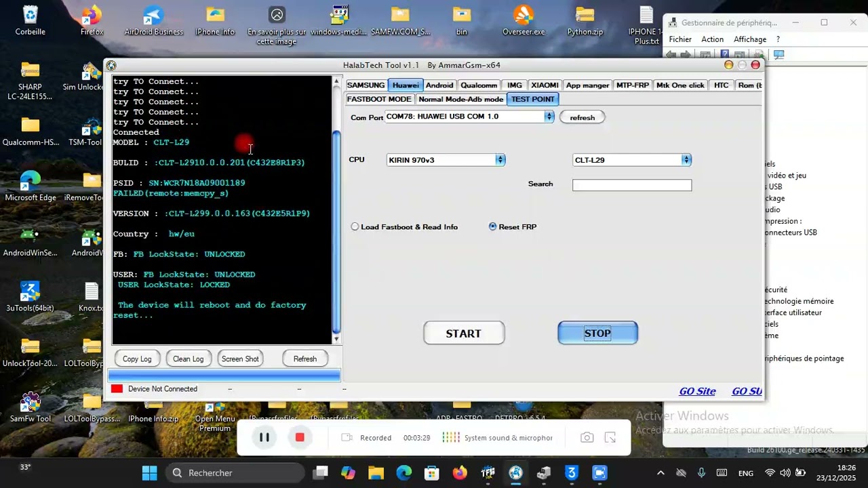Click the blue help icon in Gestionnaire toolbar
The image size is (868, 488).
point(725,54)
